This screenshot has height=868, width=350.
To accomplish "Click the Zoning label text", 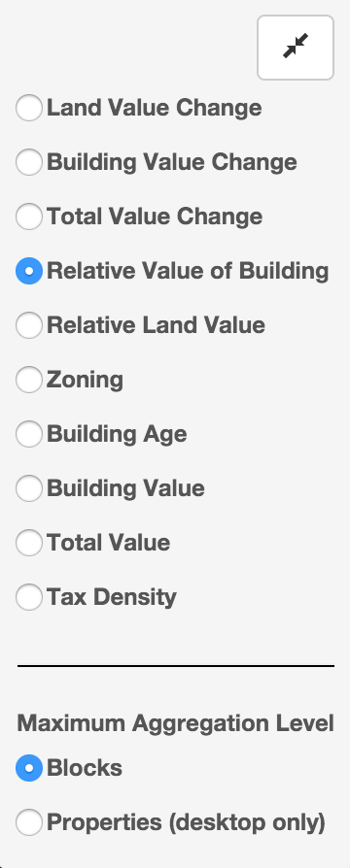I will click(x=85, y=381).
